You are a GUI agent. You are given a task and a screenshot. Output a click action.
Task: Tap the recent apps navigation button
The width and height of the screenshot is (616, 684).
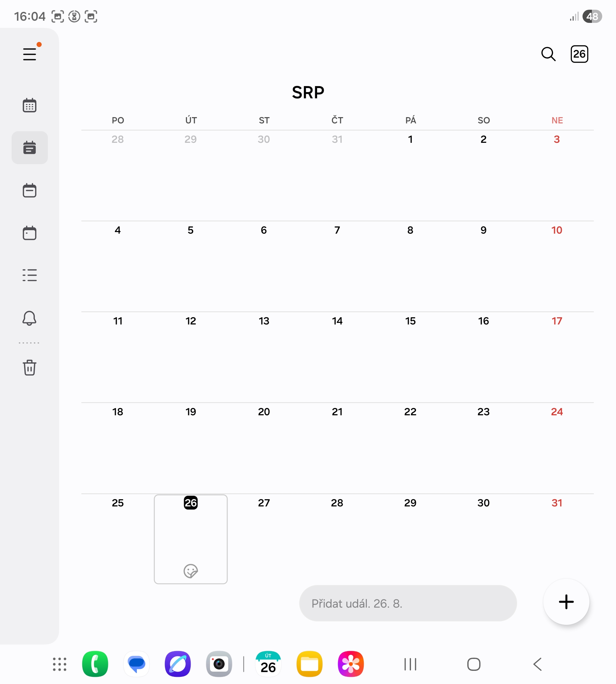coord(410,664)
